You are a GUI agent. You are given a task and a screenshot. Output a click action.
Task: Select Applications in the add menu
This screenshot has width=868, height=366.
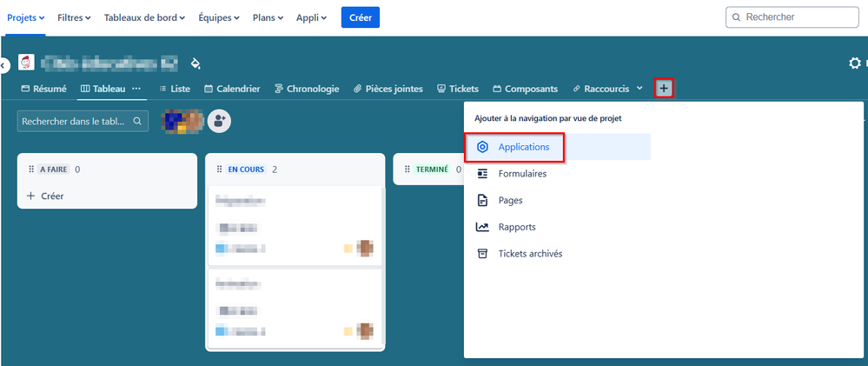(x=558, y=147)
